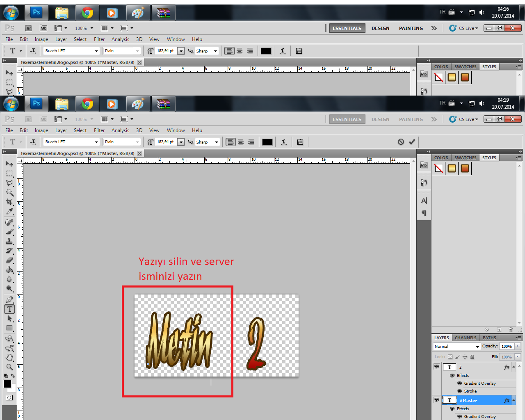525x420 pixels.
Task: Open font size dropdown in lower window
Action: coord(181,142)
